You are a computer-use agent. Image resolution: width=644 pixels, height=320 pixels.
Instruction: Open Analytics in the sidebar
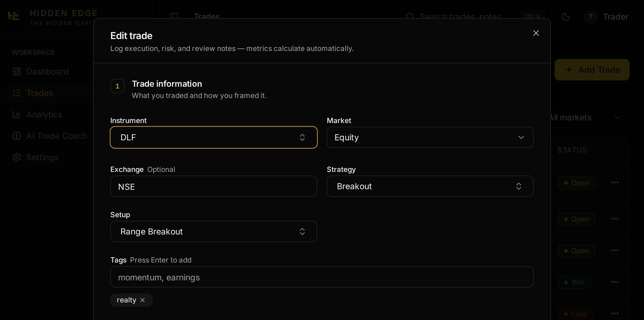48,114
